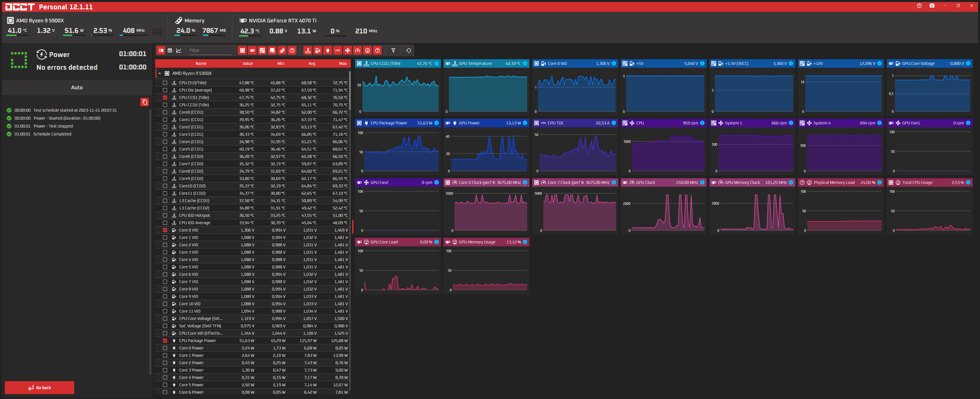Click the CPU IOD Hotspot row name
980x399 pixels.
pyautogui.click(x=195, y=215)
